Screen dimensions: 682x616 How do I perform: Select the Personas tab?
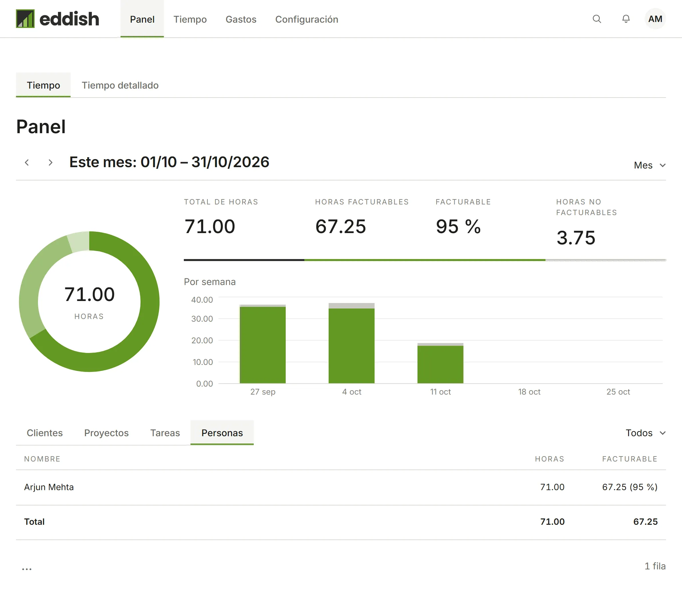222,433
